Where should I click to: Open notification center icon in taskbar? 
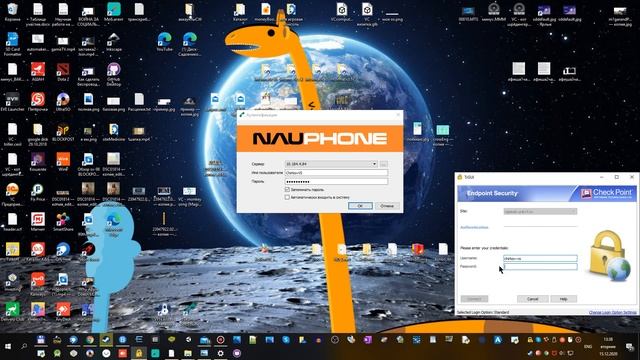pos(630,347)
